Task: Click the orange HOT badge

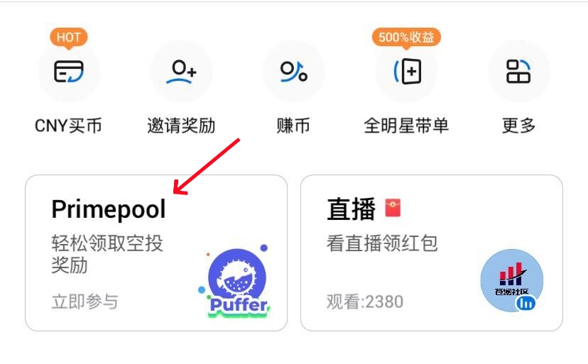Action: point(69,38)
